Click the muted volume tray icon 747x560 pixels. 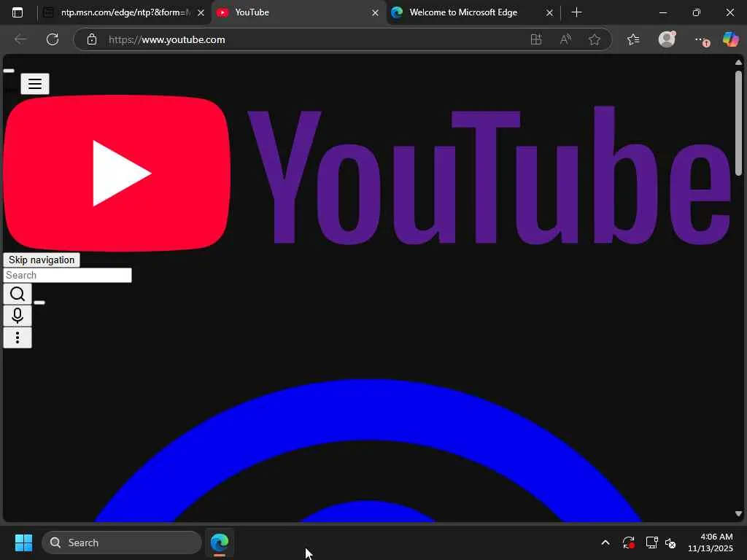(x=670, y=542)
